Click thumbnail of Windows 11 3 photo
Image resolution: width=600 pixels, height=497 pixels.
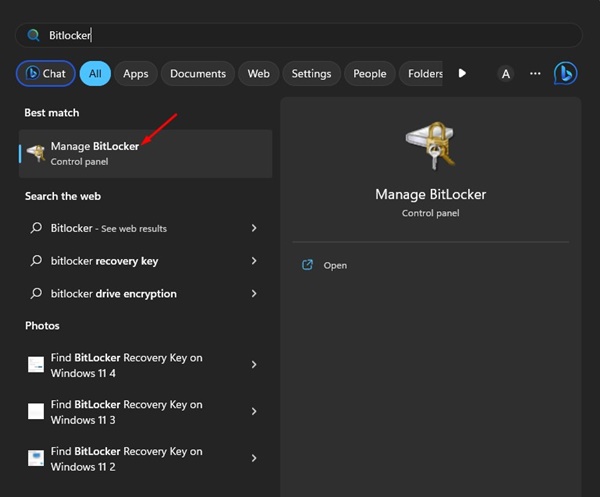point(36,411)
